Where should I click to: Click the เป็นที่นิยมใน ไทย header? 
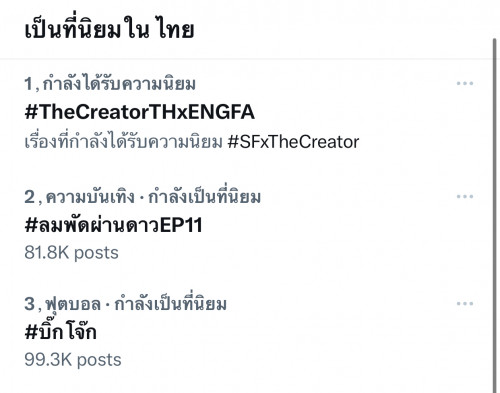[x=109, y=29]
